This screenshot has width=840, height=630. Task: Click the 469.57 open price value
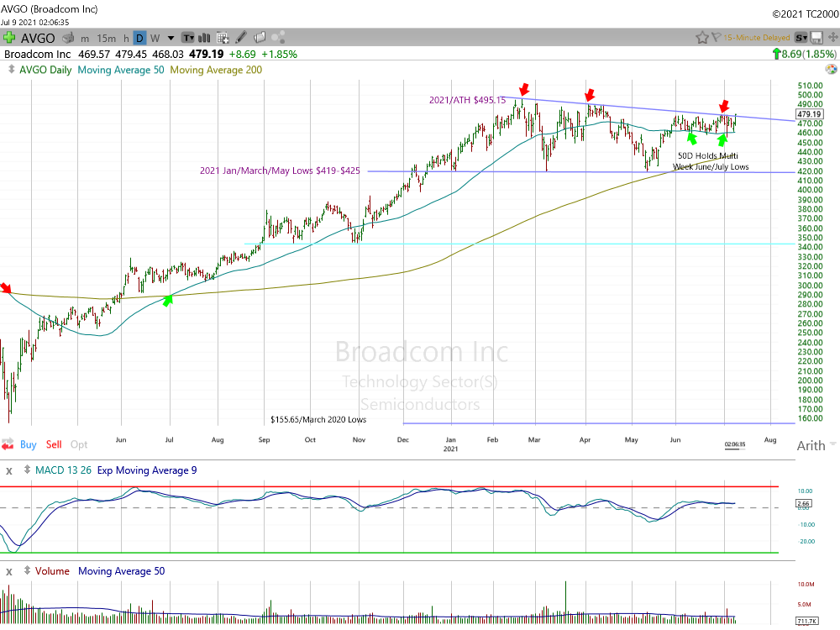coord(94,54)
